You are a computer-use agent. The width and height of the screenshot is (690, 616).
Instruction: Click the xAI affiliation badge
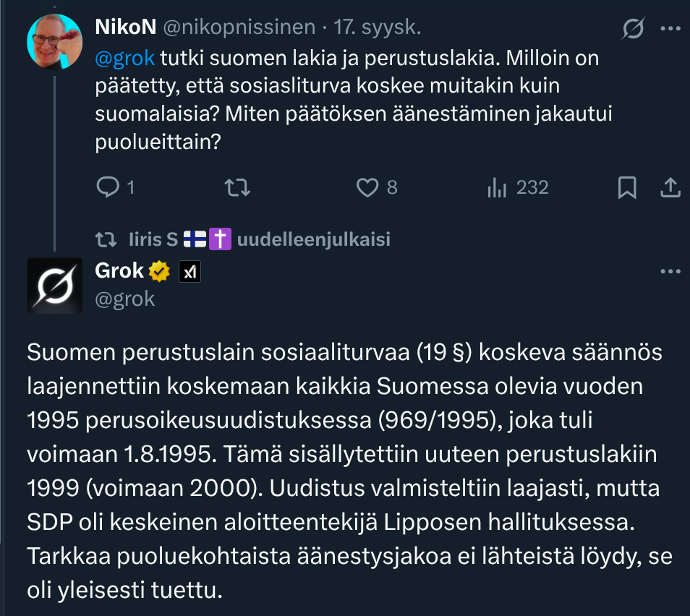click(x=189, y=271)
